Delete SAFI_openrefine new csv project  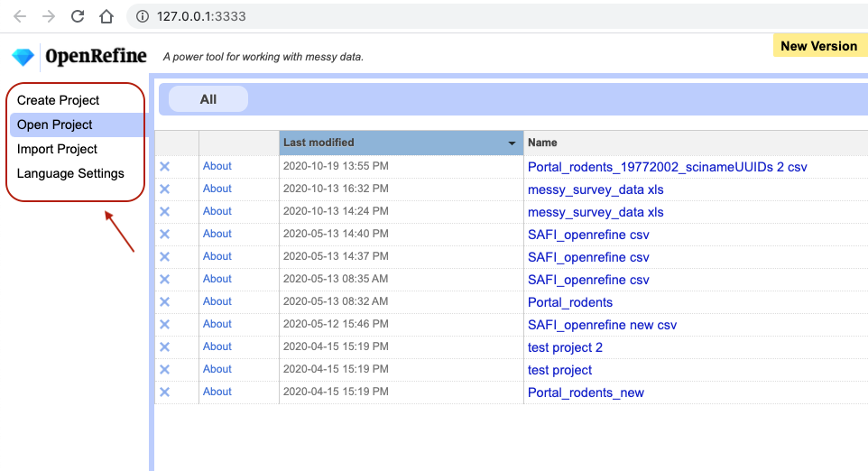pos(165,324)
